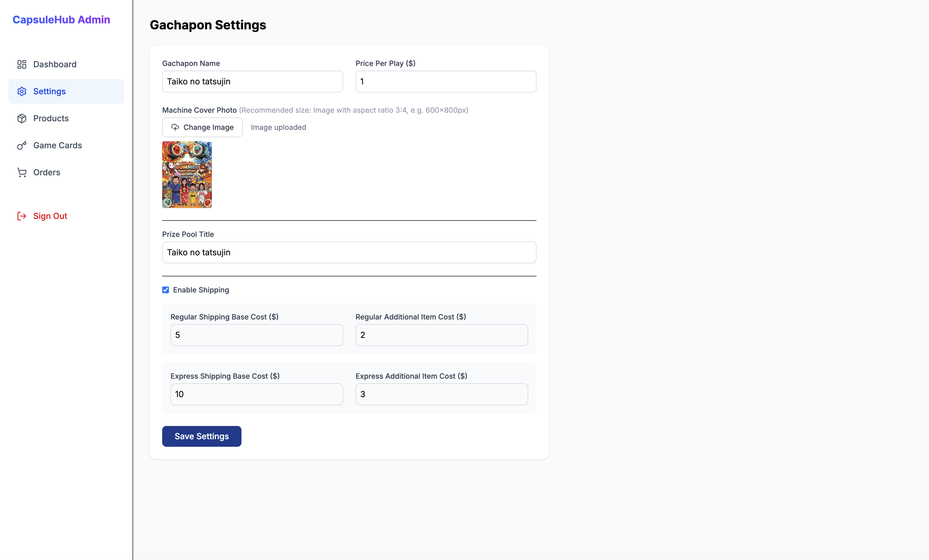Click the Products box icon

(22, 118)
